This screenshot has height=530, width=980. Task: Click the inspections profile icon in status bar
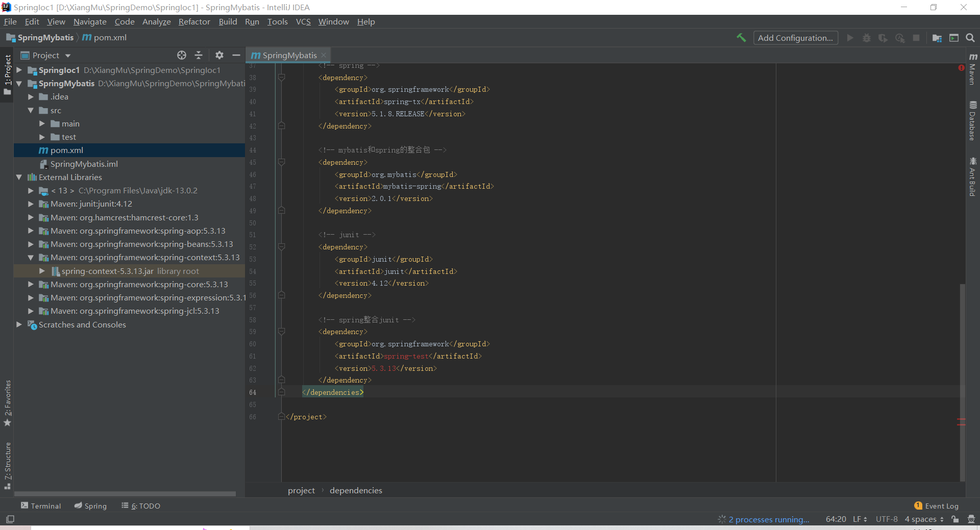pos(971,519)
